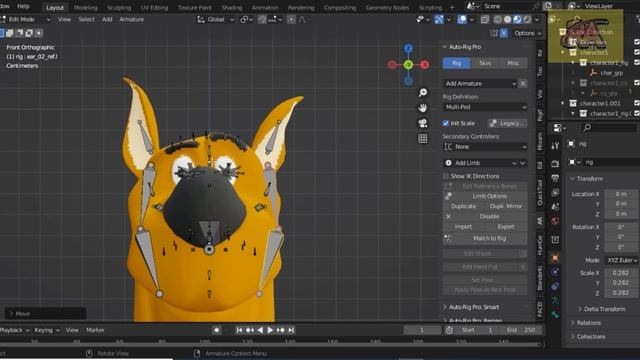The image size is (640, 360).
Task: Open the viewport Select menu
Action: tap(86, 19)
